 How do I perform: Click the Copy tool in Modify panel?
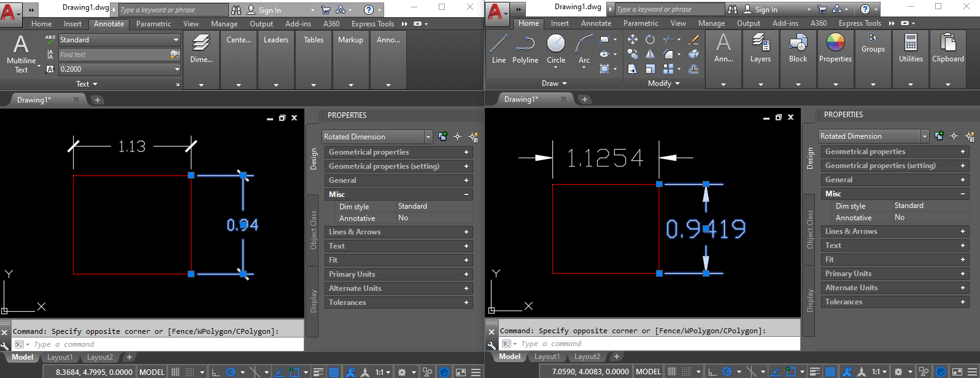633,54
